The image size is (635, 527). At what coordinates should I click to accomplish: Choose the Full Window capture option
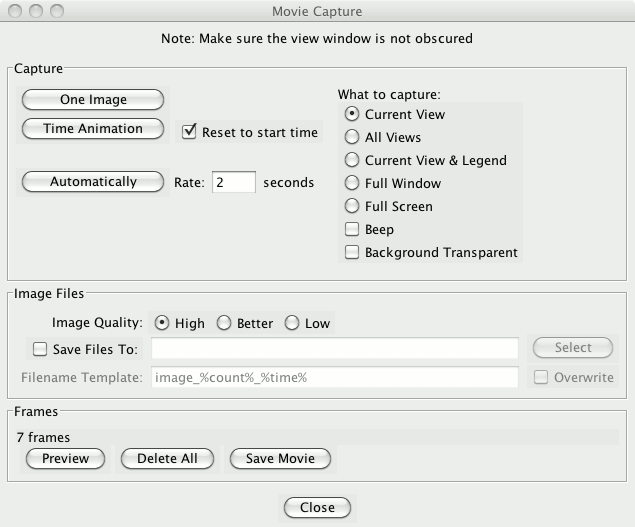tap(352, 183)
